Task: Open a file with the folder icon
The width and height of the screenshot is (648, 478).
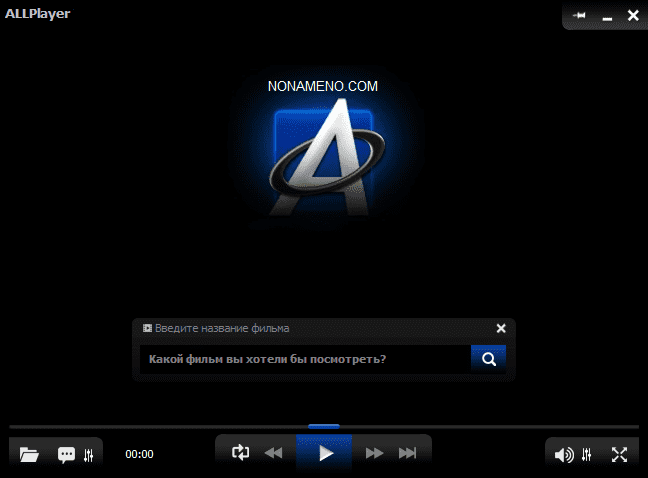Action: [29, 455]
